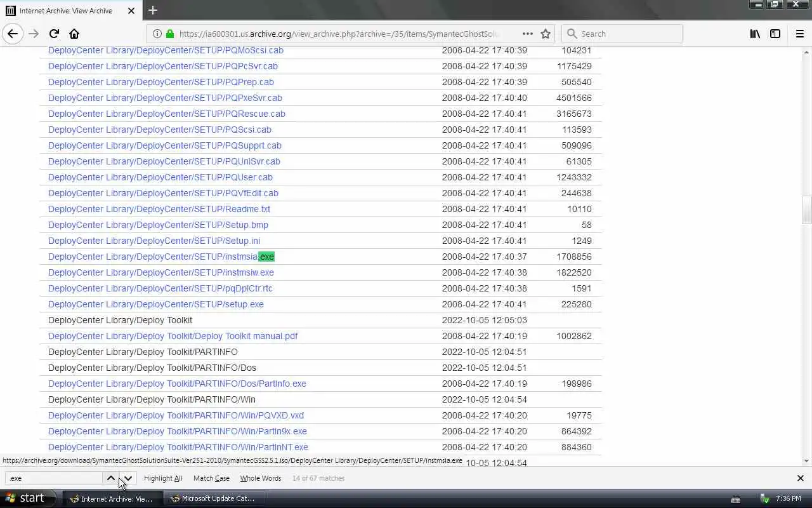The height and width of the screenshot is (508, 812).
Task: Open PQMoScsi.cab link
Action: tap(166, 50)
